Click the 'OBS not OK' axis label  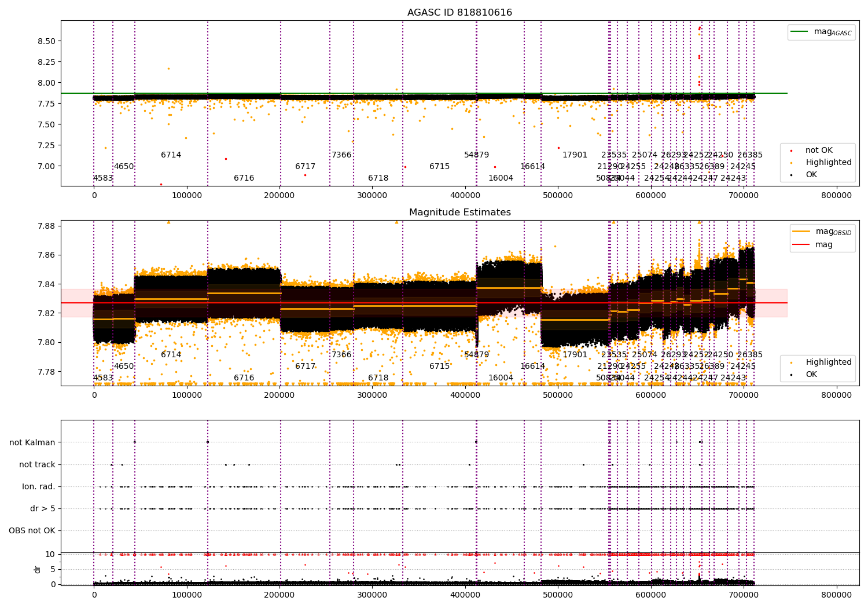[x=32, y=530]
